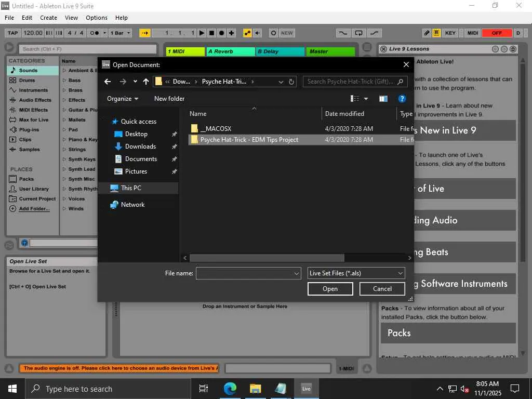Viewport: 532px width, 399px height.
Task: Select Max for Live category
Action: pyautogui.click(x=33, y=119)
